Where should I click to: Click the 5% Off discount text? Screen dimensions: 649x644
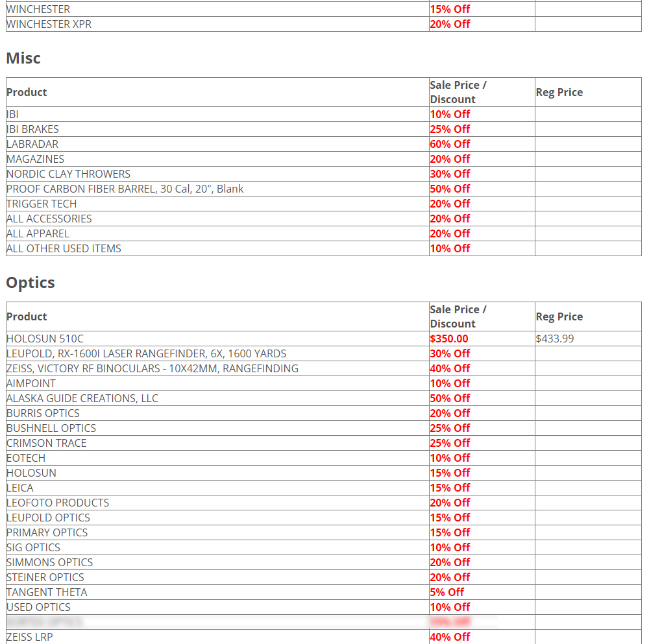tap(447, 592)
